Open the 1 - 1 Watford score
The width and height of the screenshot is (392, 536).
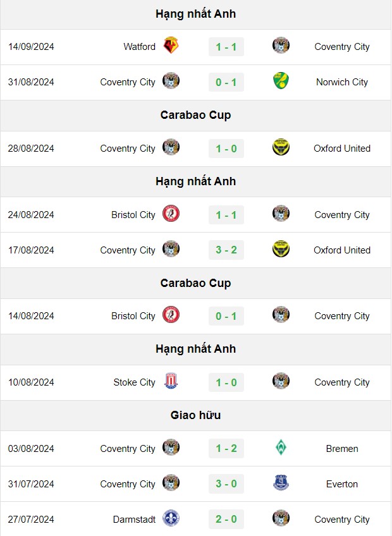pyautogui.click(x=226, y=47)
